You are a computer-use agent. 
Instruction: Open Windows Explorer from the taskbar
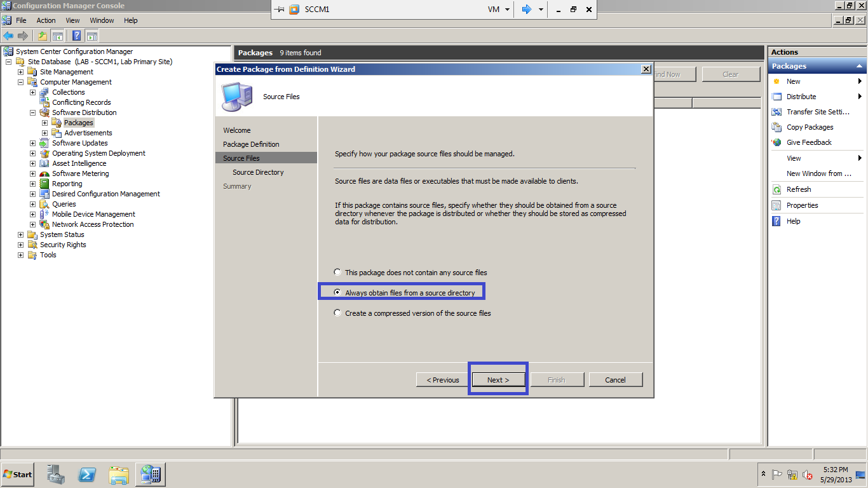click(x=119, y=475)
